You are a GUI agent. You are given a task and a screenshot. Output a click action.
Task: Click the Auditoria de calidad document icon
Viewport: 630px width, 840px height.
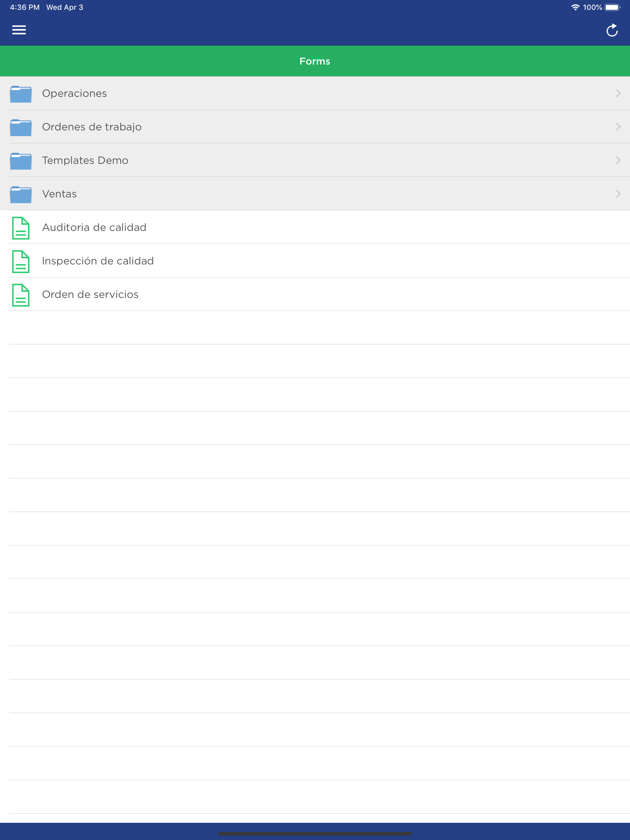pos(21,228)
